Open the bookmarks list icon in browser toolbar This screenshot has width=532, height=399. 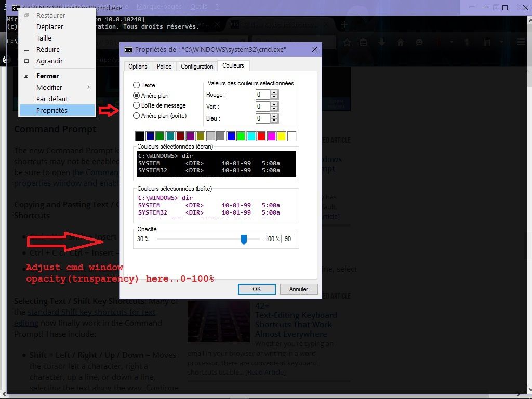pyautogui.click(x=363, y=43)
